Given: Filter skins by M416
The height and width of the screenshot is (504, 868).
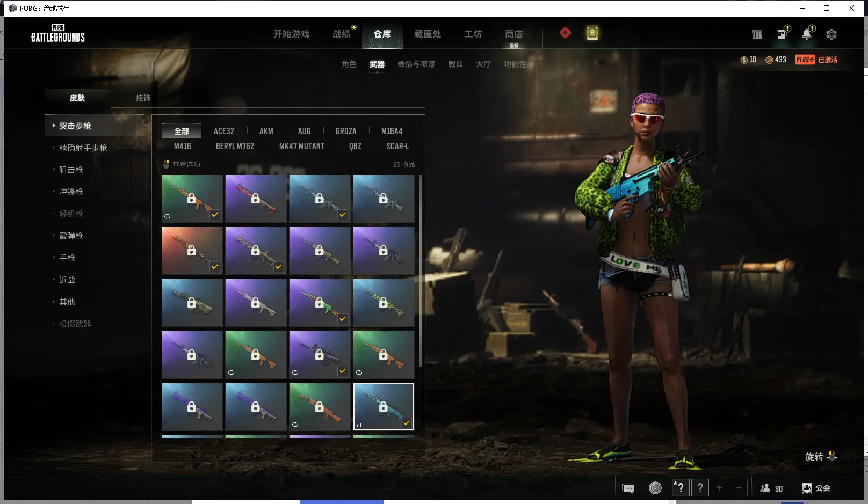Looking at the screenshot, I should coord(183,146).
